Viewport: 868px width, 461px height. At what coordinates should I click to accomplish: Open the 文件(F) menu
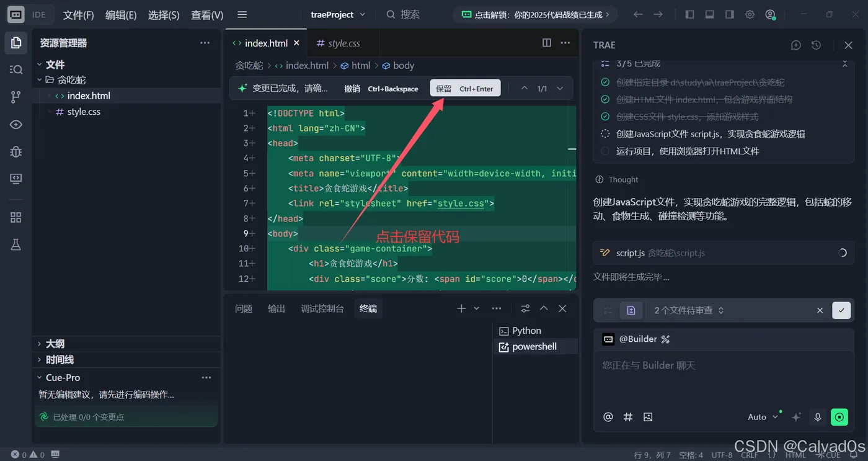click(x=79, y=15)
